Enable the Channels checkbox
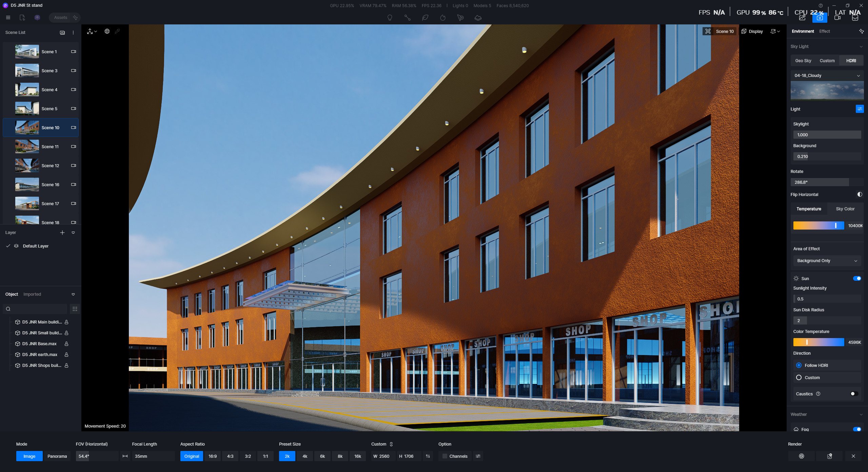The width and height of the screenshot is (868, 472). 445,456
